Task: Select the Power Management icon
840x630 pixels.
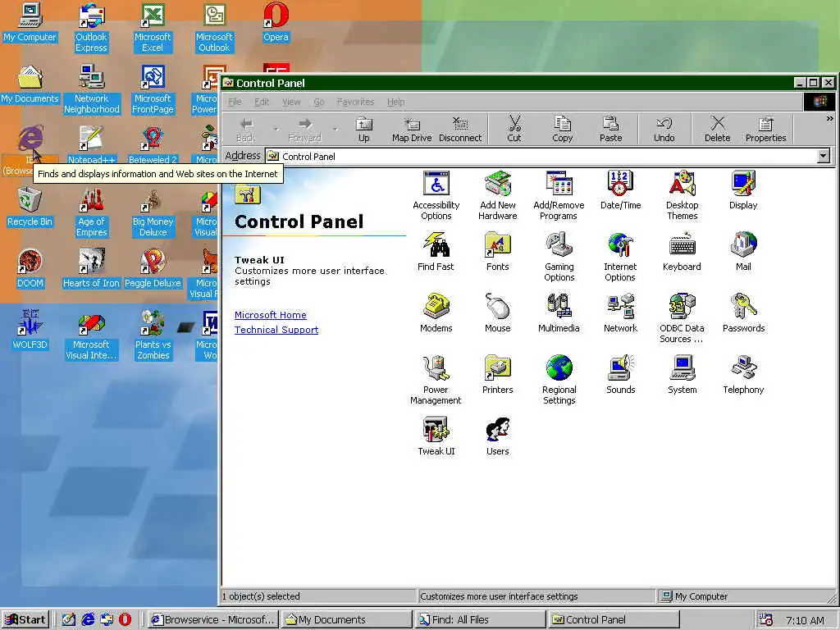Action: pos(436,380)
